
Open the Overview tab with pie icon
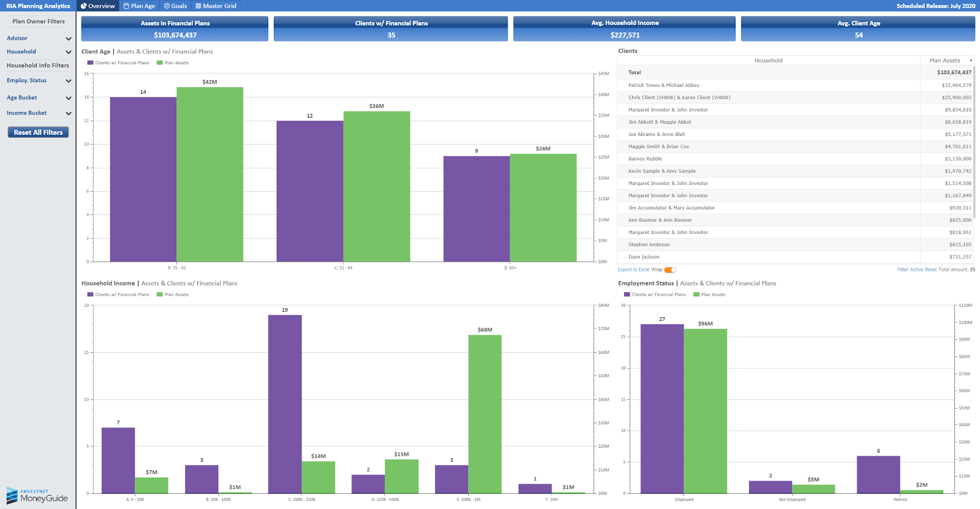click(98, 6)
